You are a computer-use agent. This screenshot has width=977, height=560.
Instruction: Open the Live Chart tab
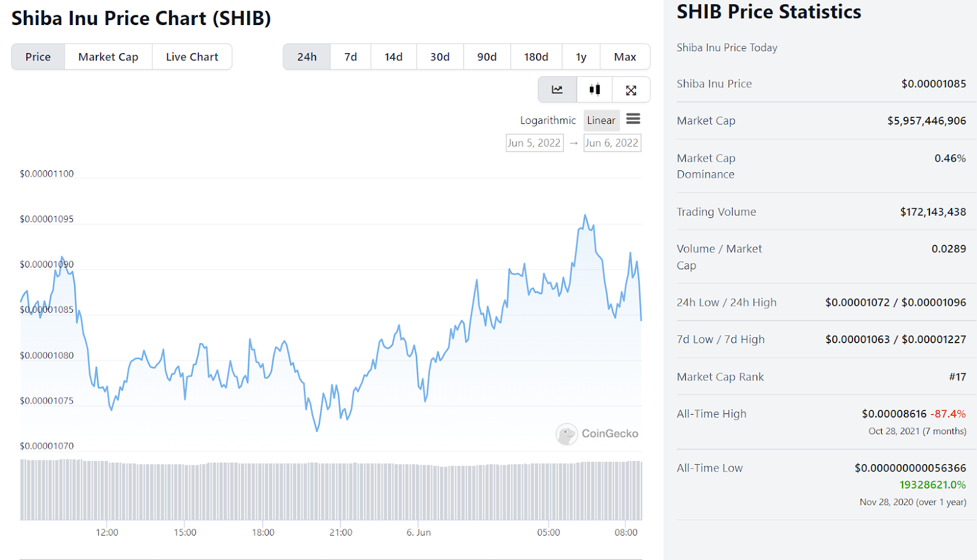pyautogui.click(x=192, y=57)
